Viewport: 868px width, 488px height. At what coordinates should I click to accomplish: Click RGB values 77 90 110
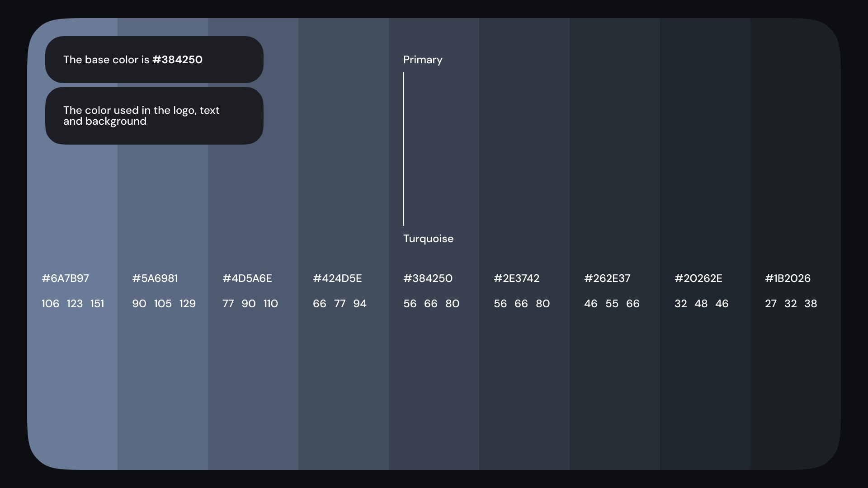pos(250,304)
